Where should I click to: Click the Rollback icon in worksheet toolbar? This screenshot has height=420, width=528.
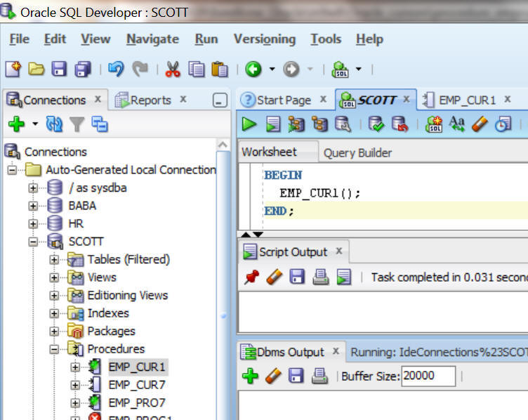coord(400,125)
